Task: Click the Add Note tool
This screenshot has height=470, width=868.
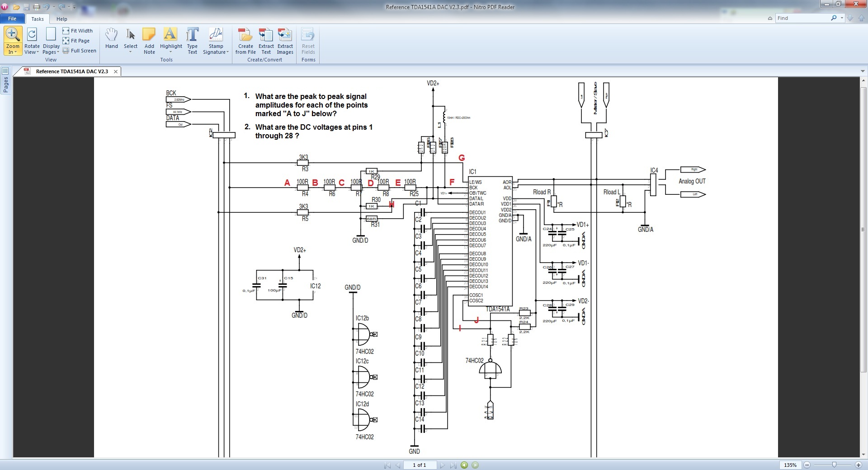Action: click(149, 41)
